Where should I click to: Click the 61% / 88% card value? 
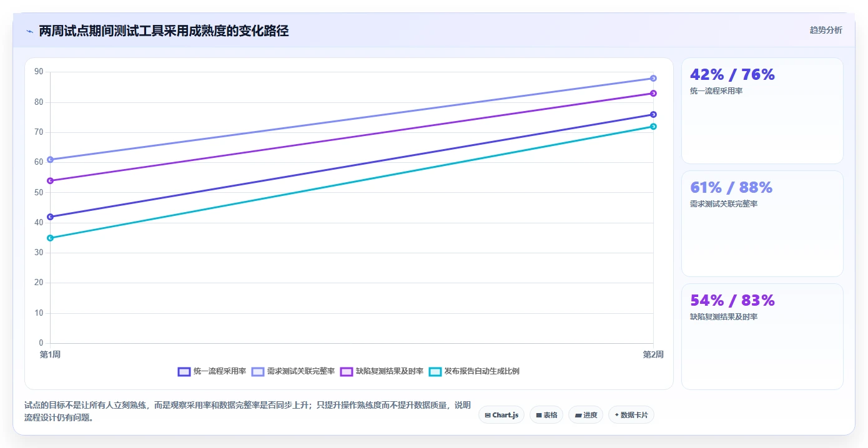731,188
